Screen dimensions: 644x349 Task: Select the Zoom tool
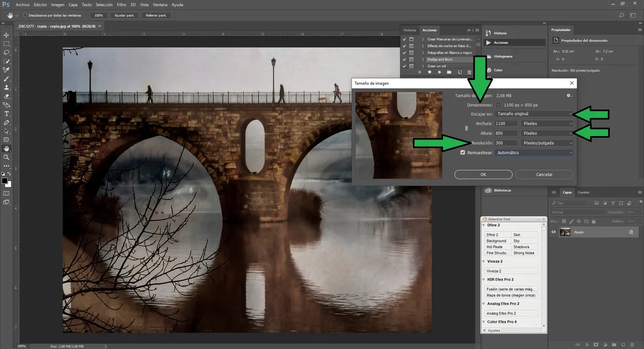click(7, 157)
